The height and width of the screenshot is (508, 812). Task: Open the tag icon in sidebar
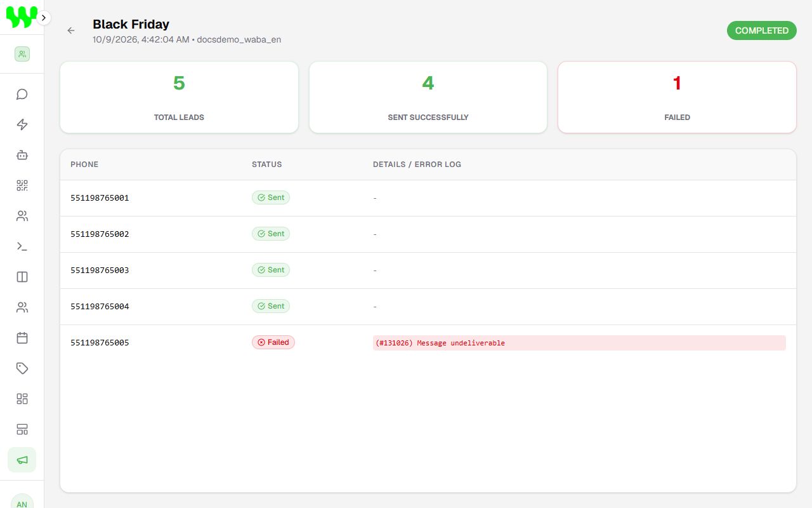22,368
